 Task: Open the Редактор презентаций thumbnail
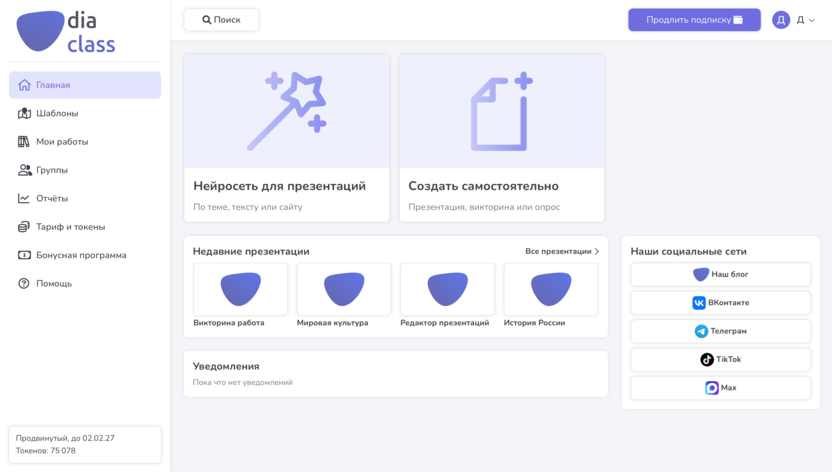(x=447, y=290)
